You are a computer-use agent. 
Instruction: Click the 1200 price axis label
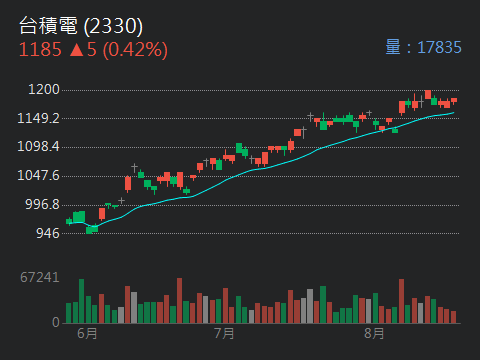[44, 89]
